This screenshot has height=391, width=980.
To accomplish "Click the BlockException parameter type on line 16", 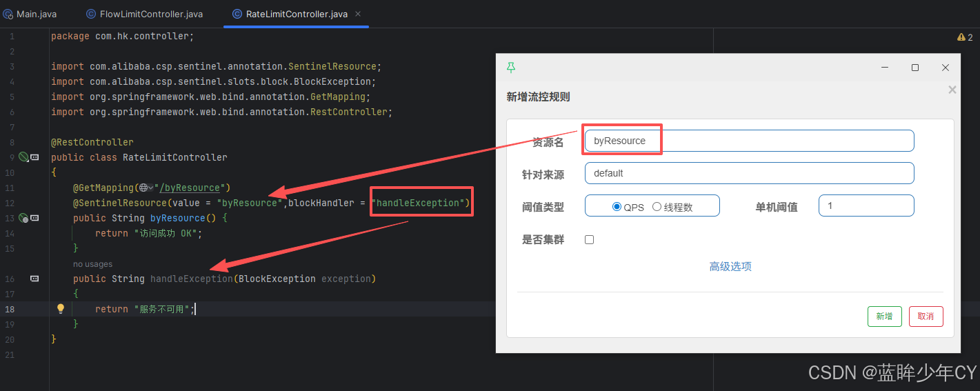I will [x=277, y=279].
